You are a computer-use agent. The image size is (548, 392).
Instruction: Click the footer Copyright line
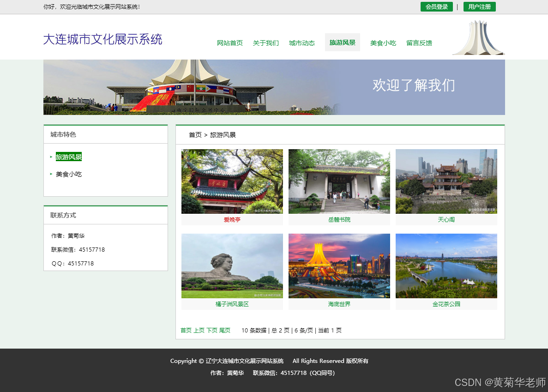pos(269,361)
